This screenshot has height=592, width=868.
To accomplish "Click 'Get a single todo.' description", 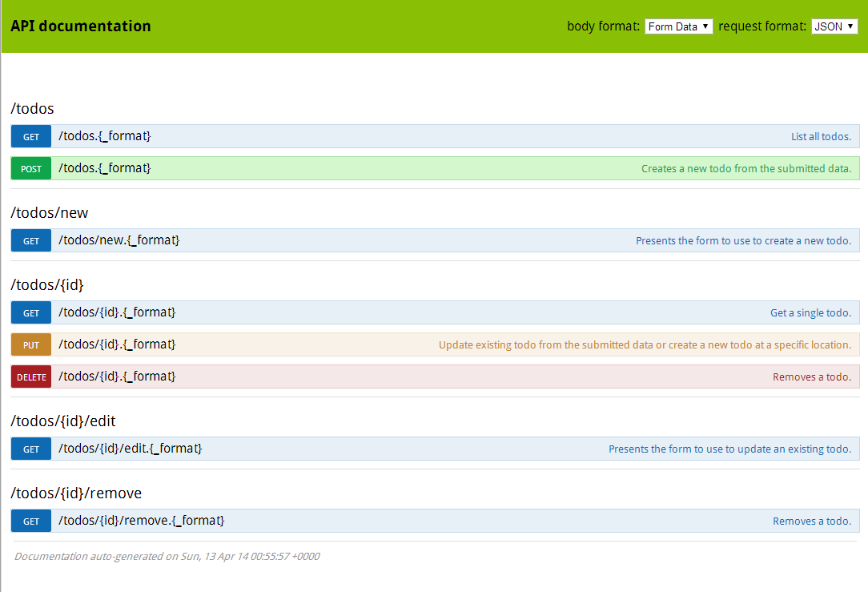I will pyautogui.click(x=811, y=313).
